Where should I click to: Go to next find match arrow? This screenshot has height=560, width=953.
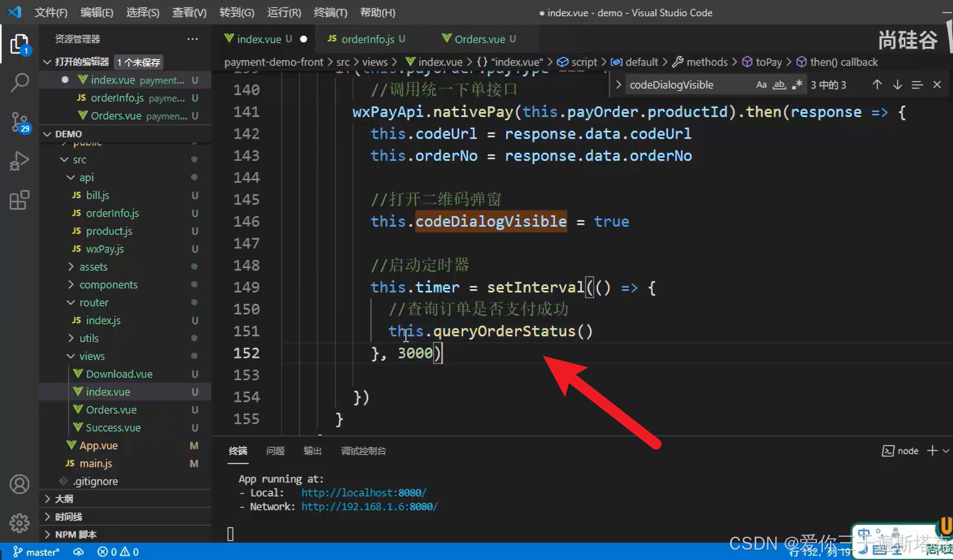[897, 84]
